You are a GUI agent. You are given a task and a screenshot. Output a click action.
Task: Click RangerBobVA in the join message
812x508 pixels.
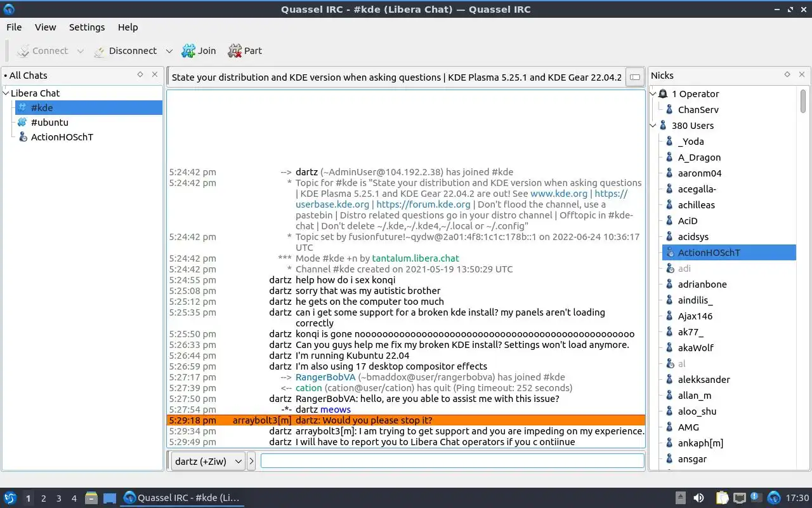[325, 377]
